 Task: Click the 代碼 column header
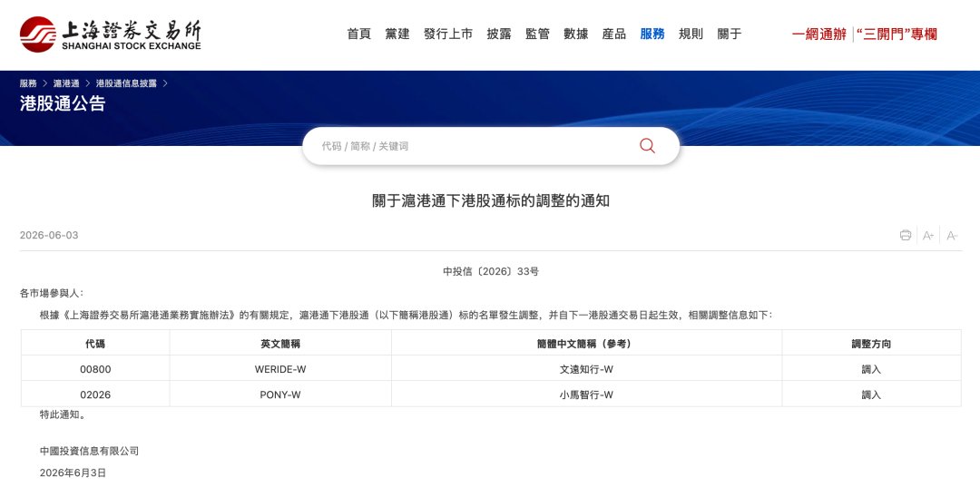tap(95, 344)
